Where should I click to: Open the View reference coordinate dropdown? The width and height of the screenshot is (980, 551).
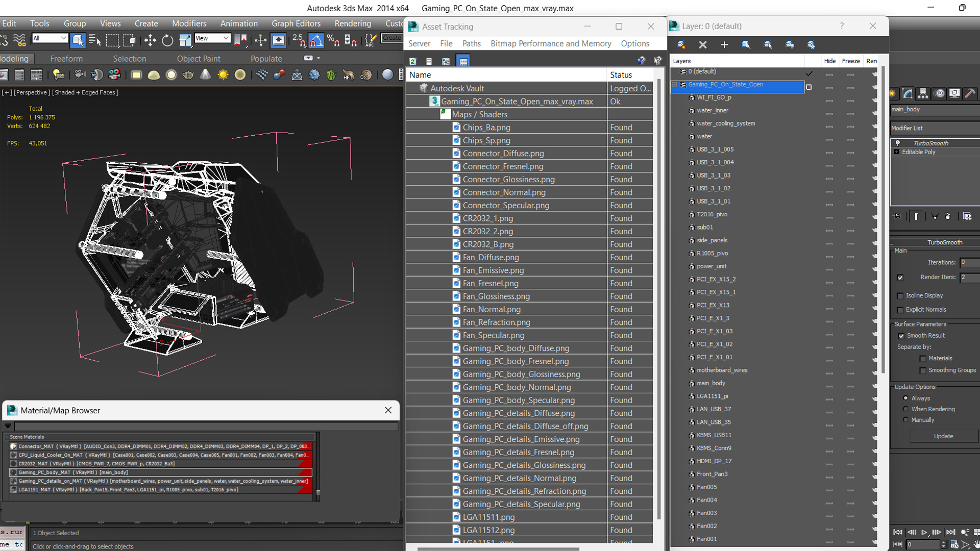tap(212, 38)
